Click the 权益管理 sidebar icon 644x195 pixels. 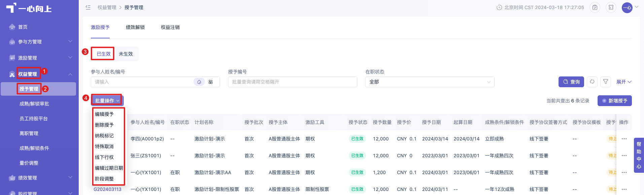coord(12,74)
